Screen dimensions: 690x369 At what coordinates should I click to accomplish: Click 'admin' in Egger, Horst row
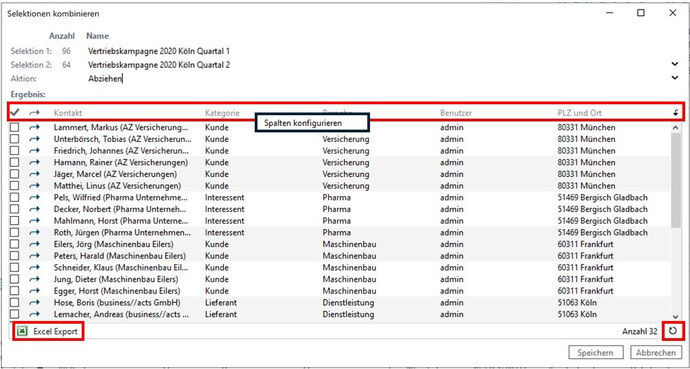click(451, 291)
